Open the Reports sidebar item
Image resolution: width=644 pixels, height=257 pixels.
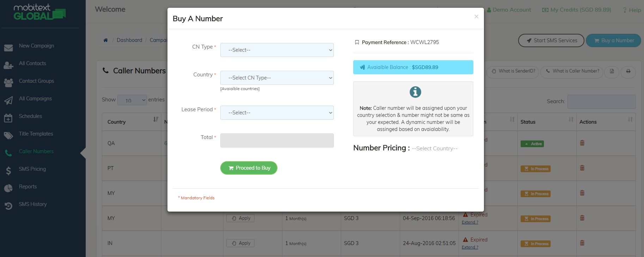pos(27,187)
